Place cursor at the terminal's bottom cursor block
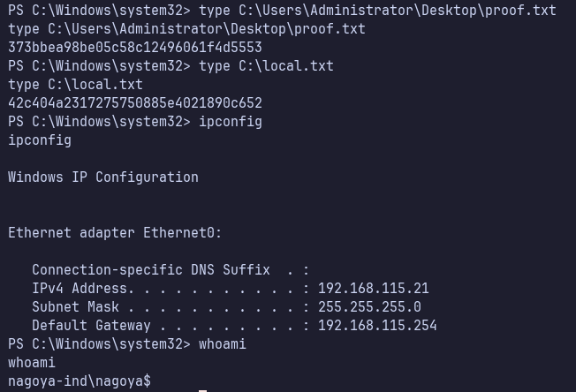576x392 pixels. [203, 389]
